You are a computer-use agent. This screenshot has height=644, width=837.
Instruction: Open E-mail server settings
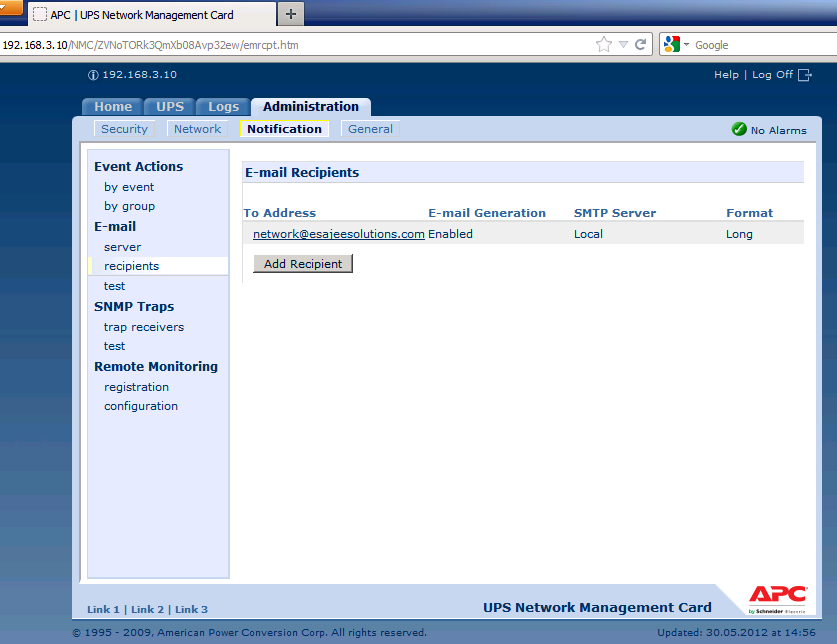(x=122, y=247)
